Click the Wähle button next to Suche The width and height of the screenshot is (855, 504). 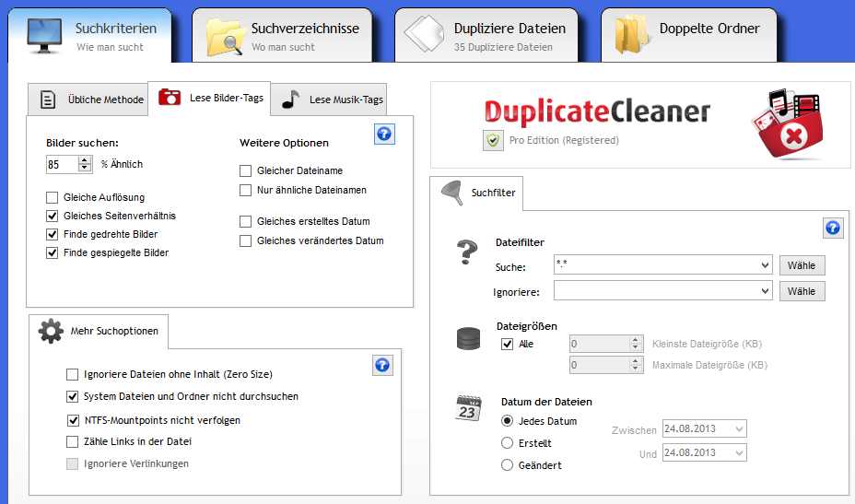click(802, 266)
